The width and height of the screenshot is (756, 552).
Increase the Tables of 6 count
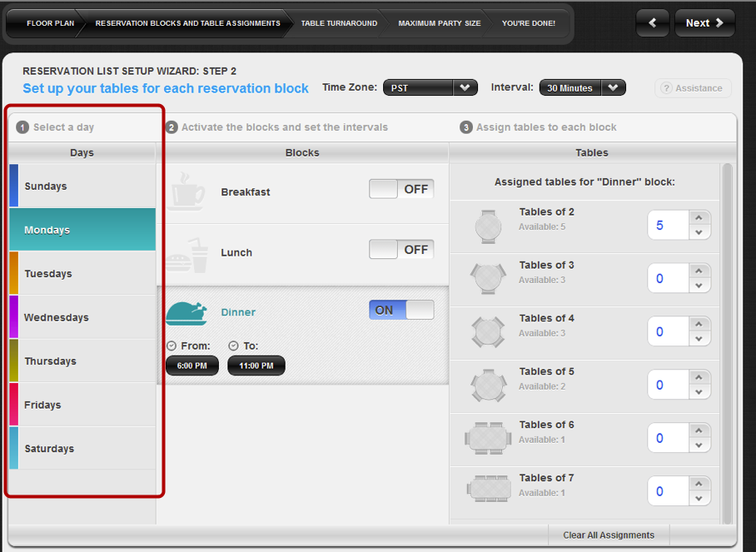click(x=699, y=430)
